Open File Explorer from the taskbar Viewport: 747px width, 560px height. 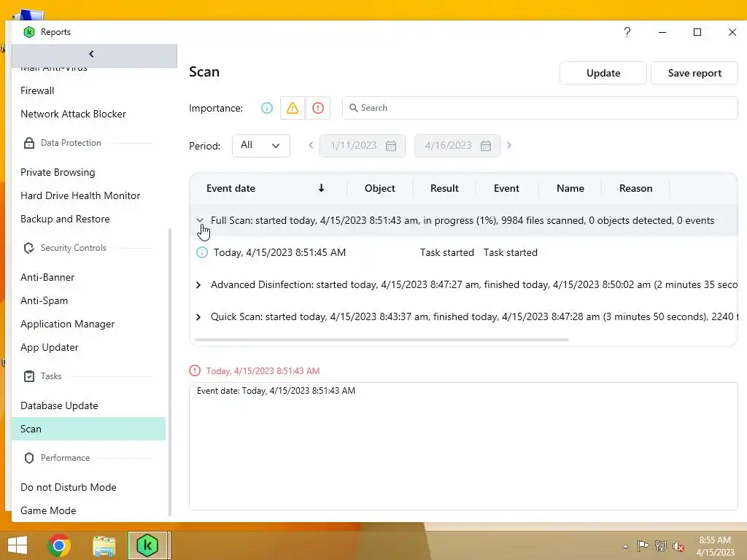coord(104,545)
